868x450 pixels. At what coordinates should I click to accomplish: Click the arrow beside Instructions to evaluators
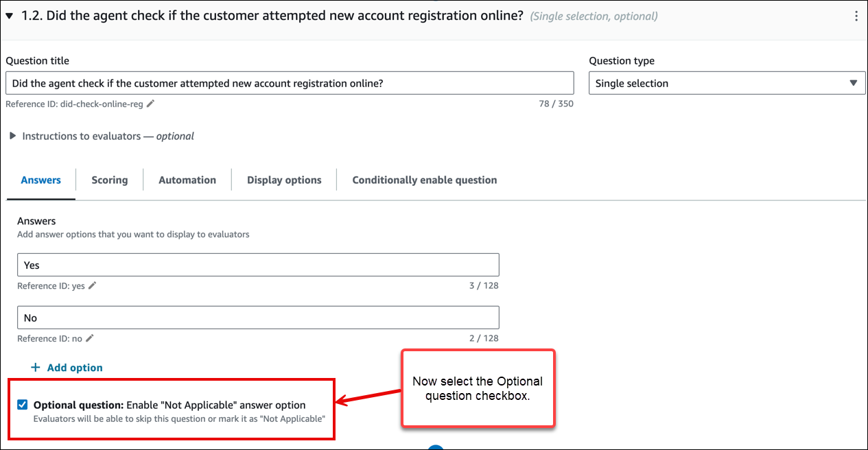point(13,136)
